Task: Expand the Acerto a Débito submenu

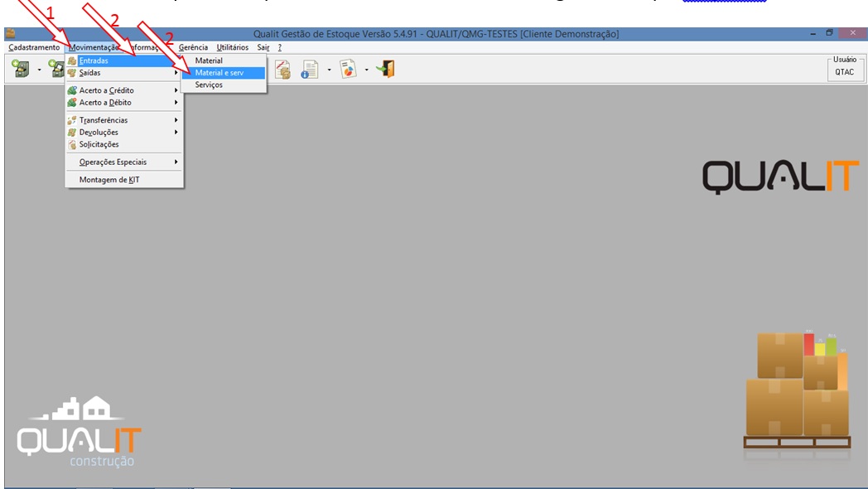Action: (x=124, y=103)
